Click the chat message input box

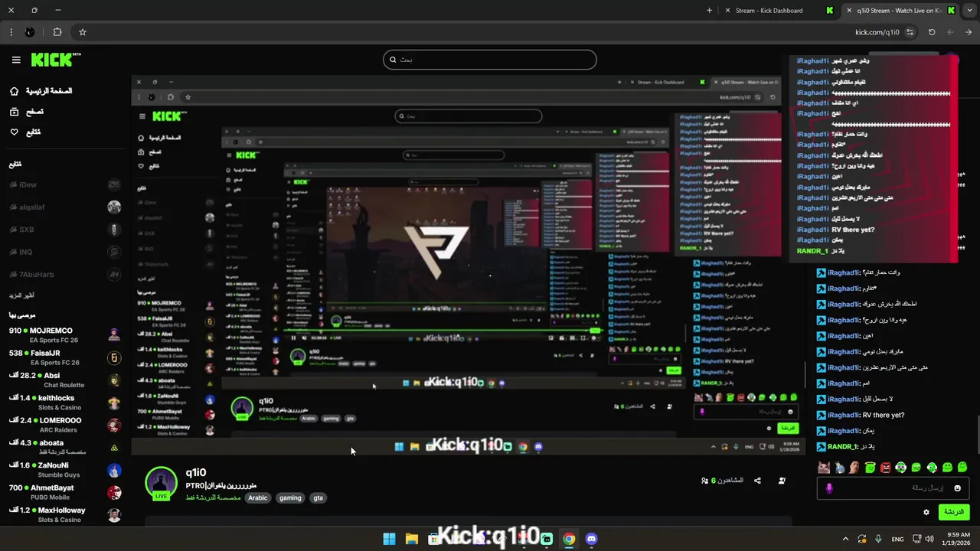(893, 488)
